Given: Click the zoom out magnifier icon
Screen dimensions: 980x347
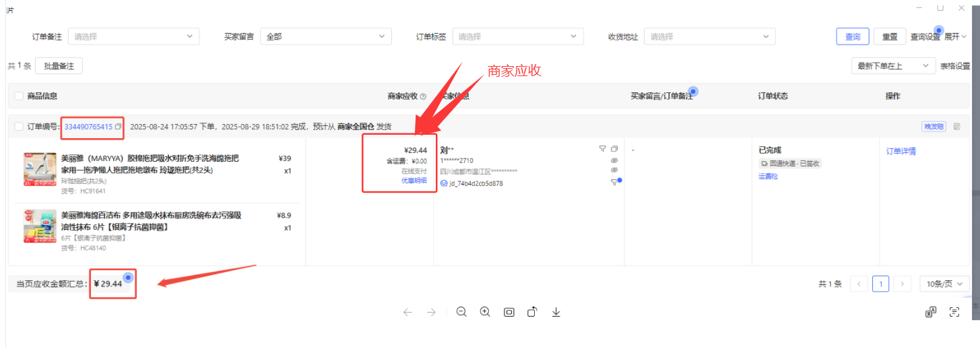Looking at the screenshot, I should [461, 312].
